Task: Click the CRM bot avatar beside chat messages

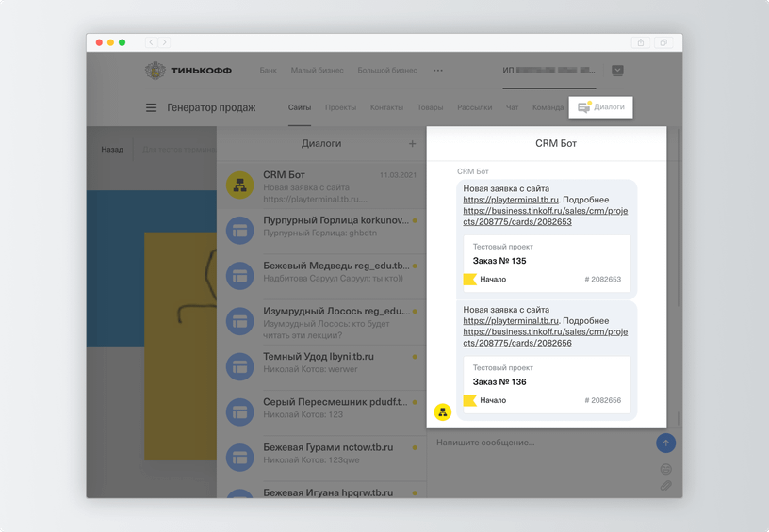Action: (443, 412)
